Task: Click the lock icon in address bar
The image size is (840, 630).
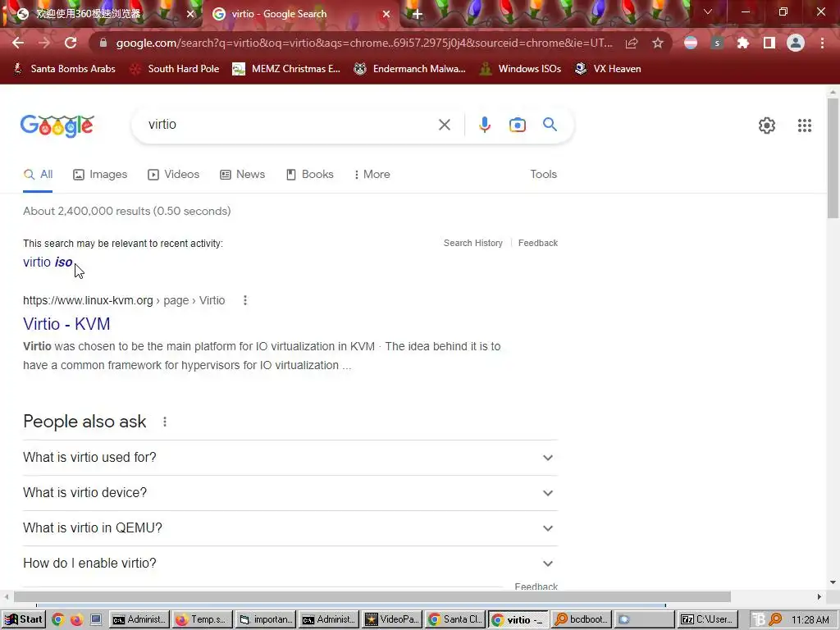Action: click(103, 43)
